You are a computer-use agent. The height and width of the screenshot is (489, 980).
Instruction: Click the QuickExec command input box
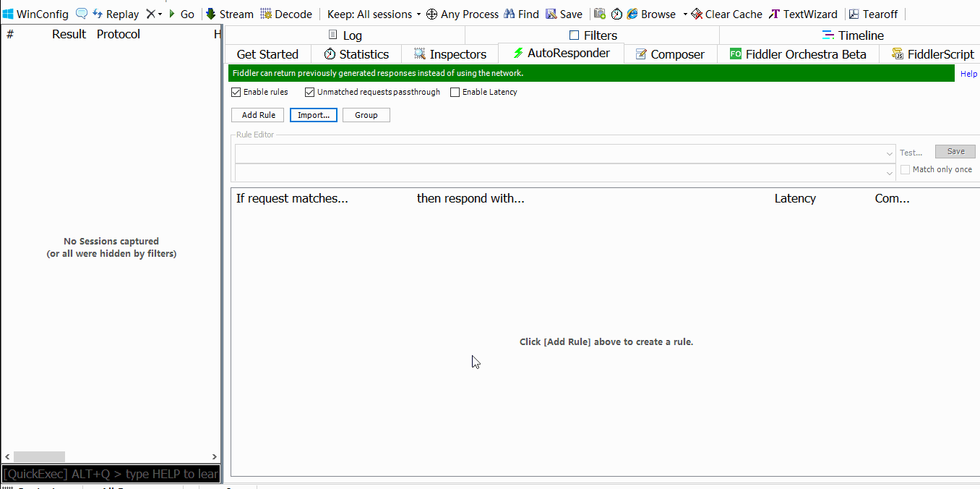(x=111, y=474)
